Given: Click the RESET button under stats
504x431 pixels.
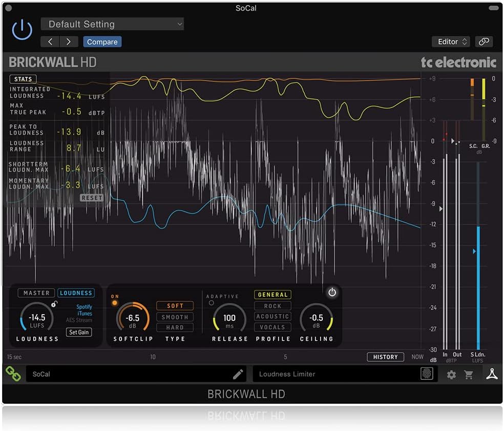Looking at the screenshot, I should click(x=91, y=198).
